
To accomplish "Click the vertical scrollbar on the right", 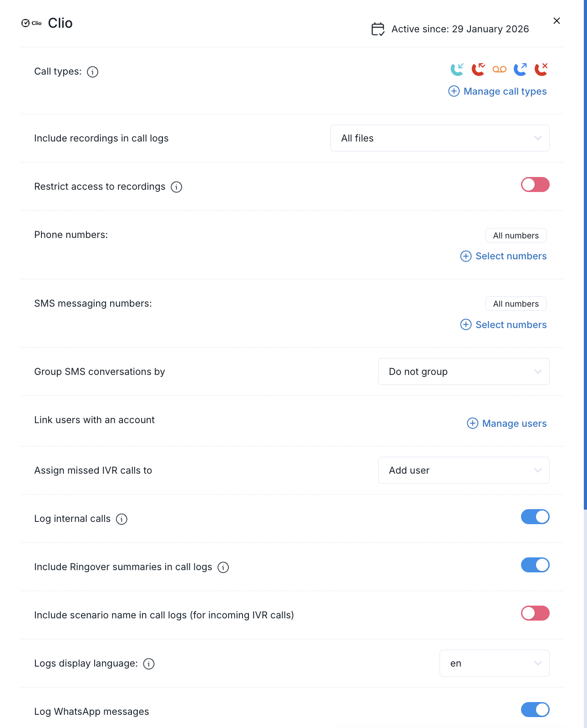I will pos(585,255).
